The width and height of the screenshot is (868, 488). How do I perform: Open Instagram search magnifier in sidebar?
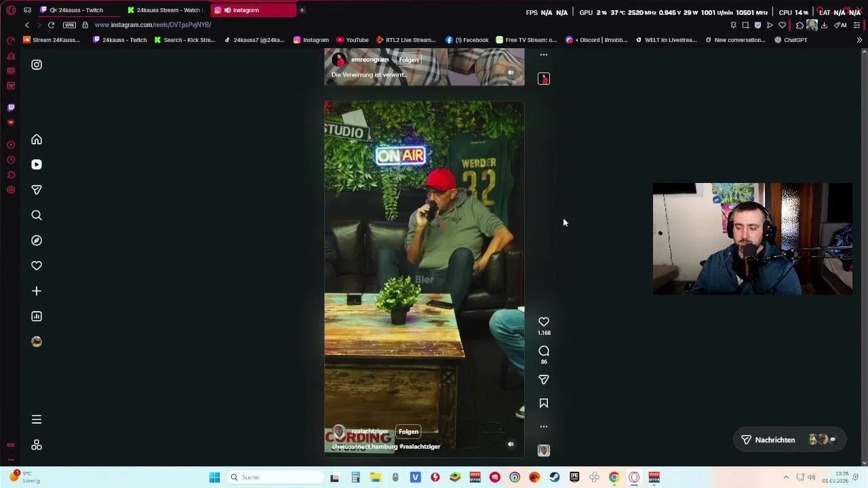[x=37, y=215]
